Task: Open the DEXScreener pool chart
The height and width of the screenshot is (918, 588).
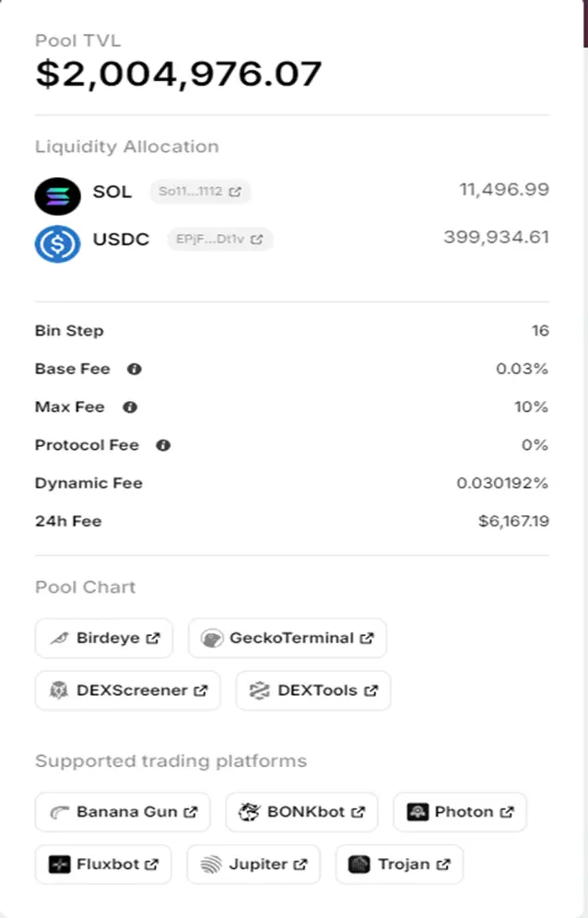Action: [128, 690]
